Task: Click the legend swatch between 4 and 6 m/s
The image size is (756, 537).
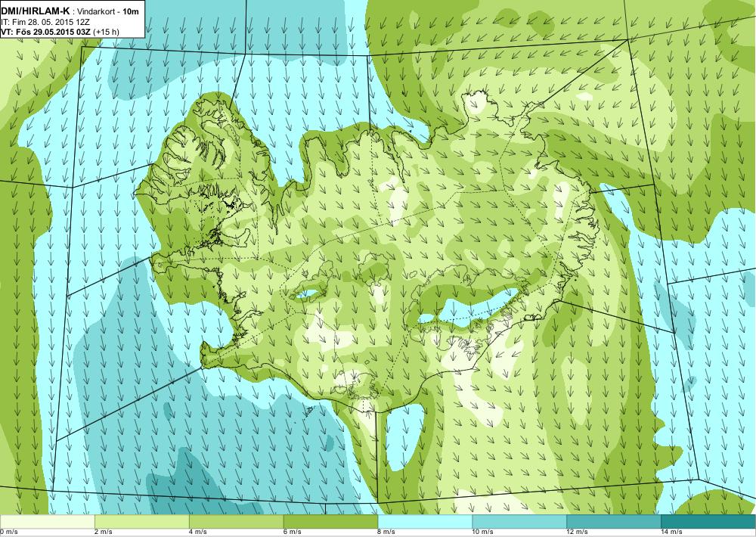Action: pyautogui.click(x=236, y=522)
